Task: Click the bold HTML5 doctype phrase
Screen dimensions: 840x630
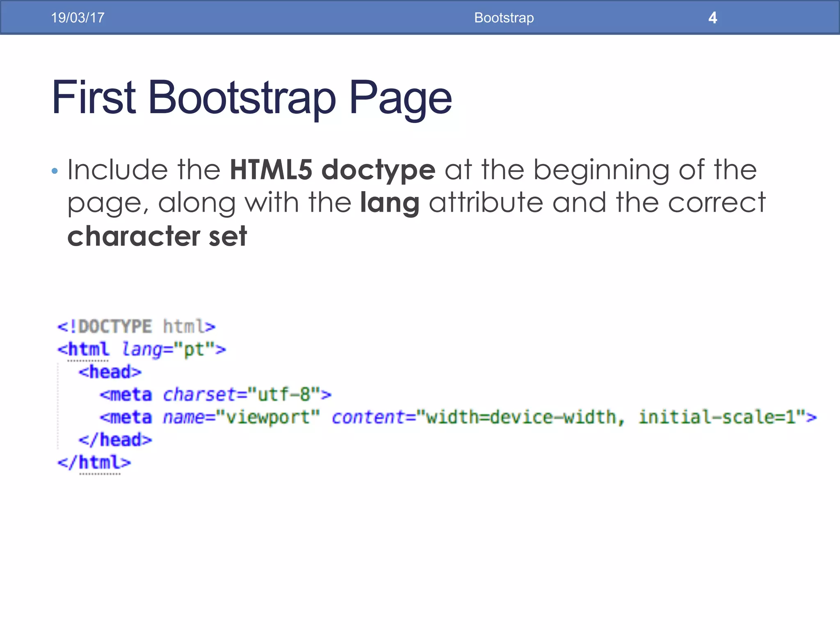Action: [333, 170]
